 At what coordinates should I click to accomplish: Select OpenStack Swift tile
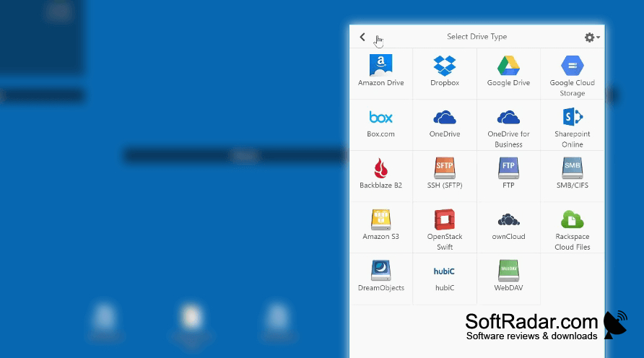pos(445,227)
